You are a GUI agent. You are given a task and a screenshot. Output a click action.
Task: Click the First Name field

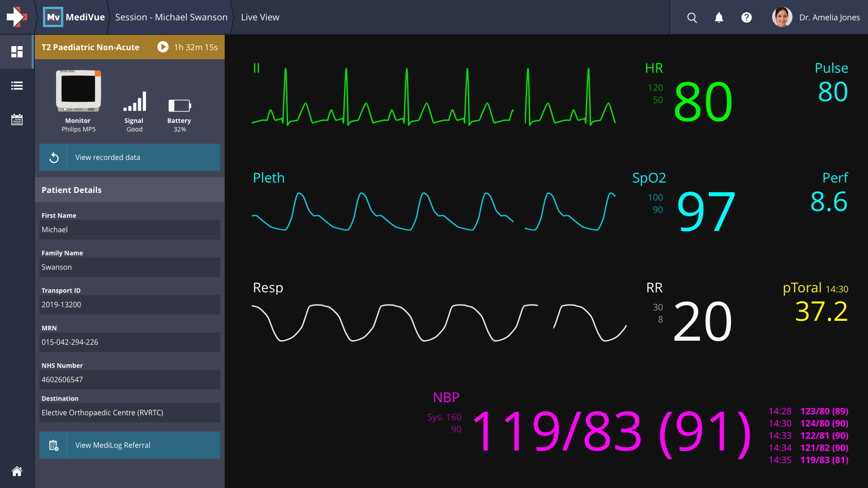[x=130, y=230]
